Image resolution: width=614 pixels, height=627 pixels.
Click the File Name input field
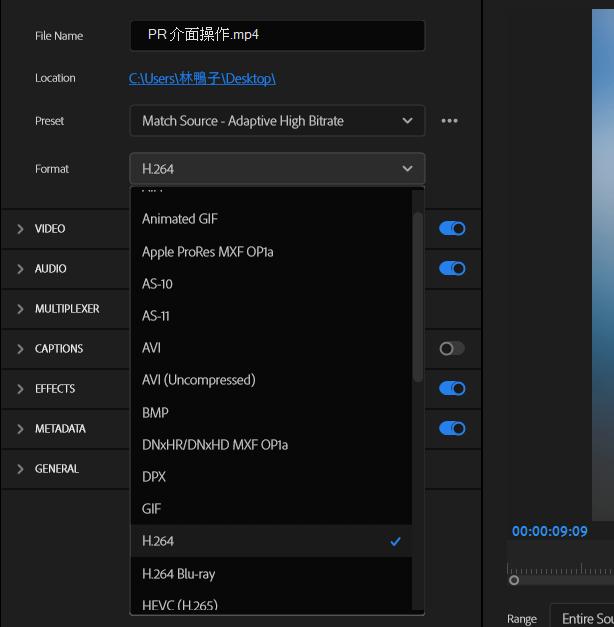click(276, 36)
